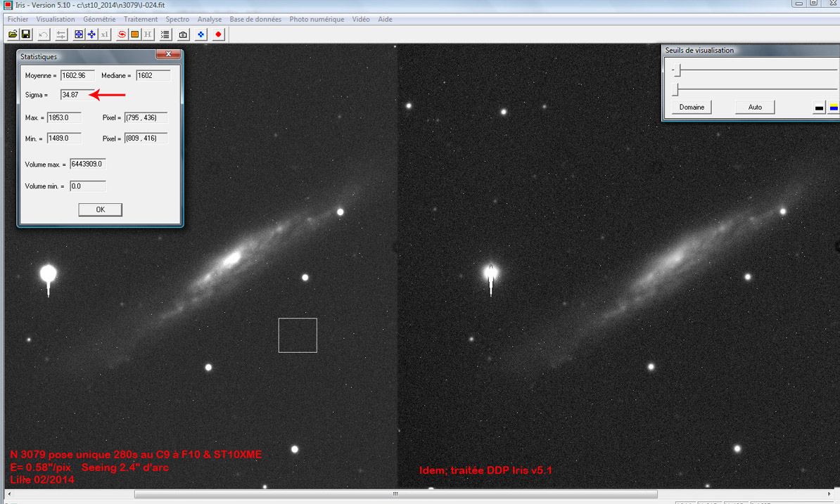Open the Analyse menu
The height and width of the screenshot is (504, 840).
210,19
